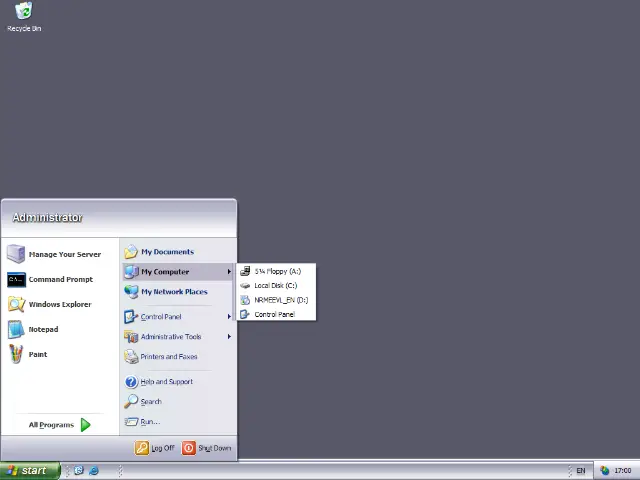Click the 3¼ Floppy (A:) drive icon
This screenshot has height=480, width=640.
pos(245,271)
